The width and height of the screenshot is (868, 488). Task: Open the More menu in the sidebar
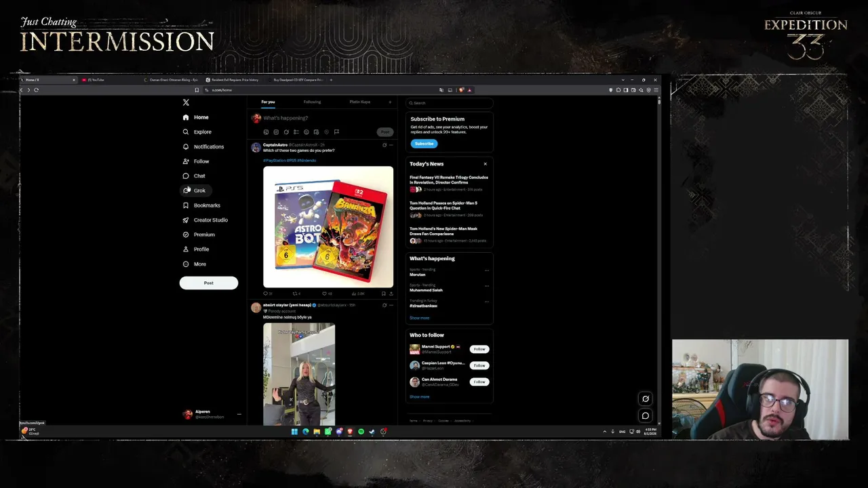pyautogui.click(x=195, y=264)
